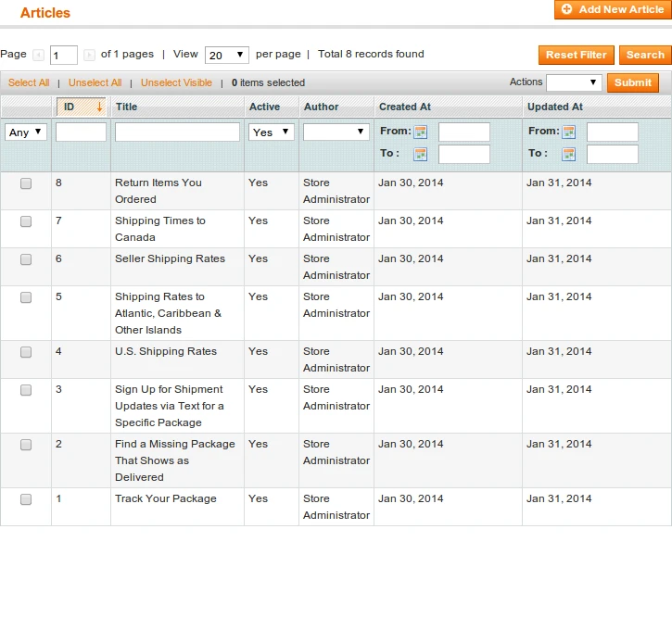Open Updated At From date calendar icon
This screenshot has width=672, height=630.
click(569, 132)
